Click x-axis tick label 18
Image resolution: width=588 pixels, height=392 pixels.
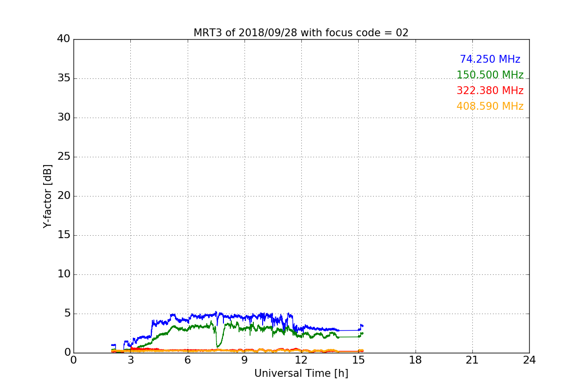(x=416, y=360)
